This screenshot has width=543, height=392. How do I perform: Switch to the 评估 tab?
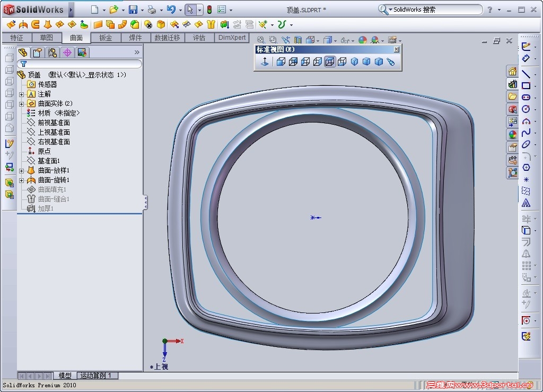coord(199,38)
